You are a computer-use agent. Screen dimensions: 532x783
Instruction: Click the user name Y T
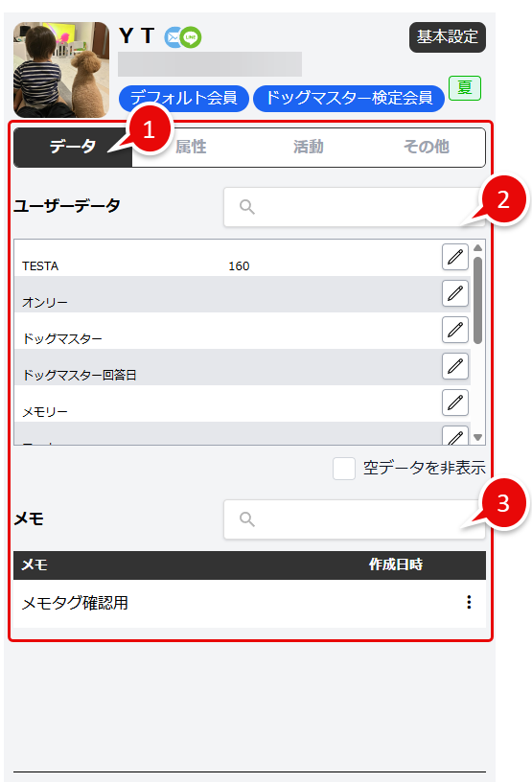tap(137, 36)
